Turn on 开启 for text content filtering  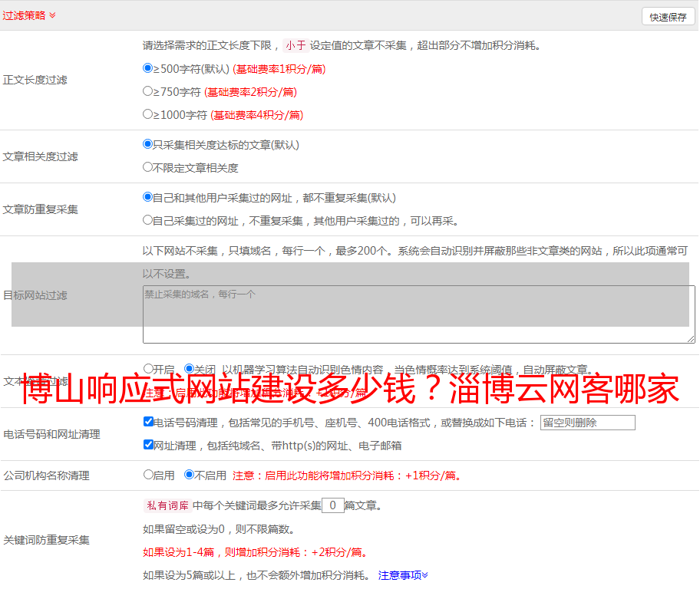[148, 369]
